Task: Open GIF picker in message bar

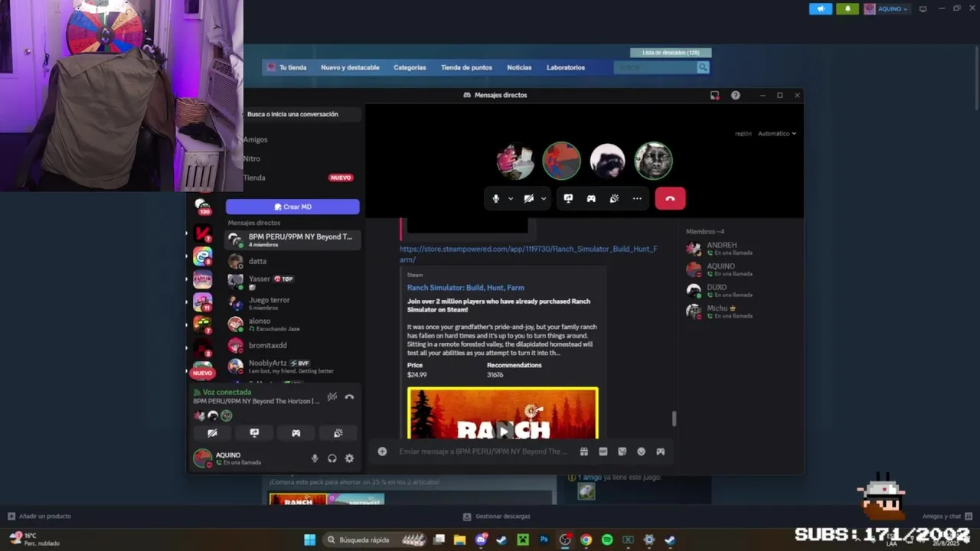Action: [x=603, y=452]
